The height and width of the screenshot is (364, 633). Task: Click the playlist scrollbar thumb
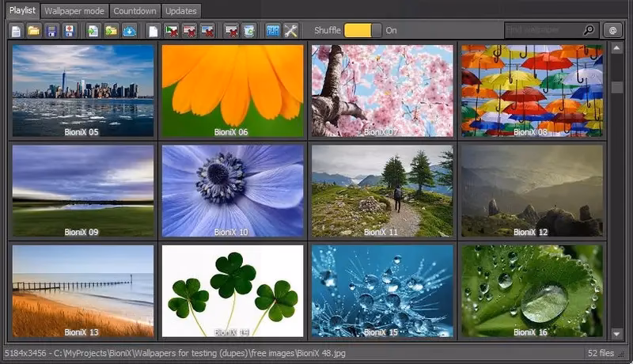click(616, 87)
